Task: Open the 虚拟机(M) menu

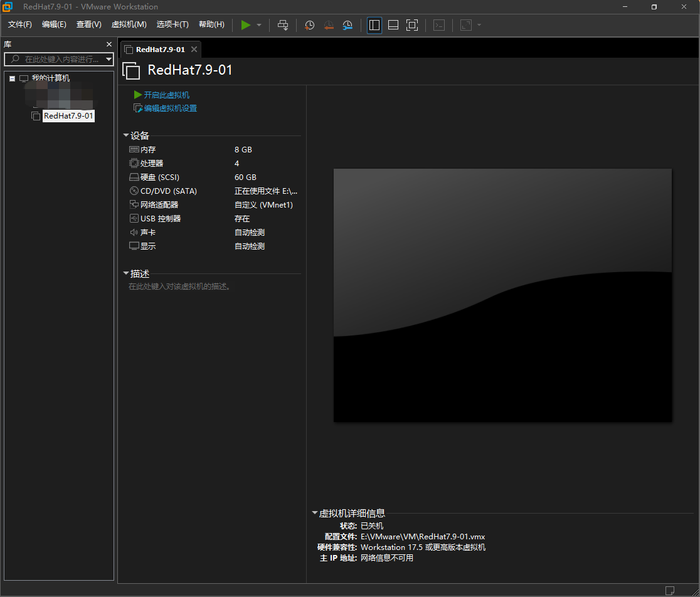Action: click(129, 24)
